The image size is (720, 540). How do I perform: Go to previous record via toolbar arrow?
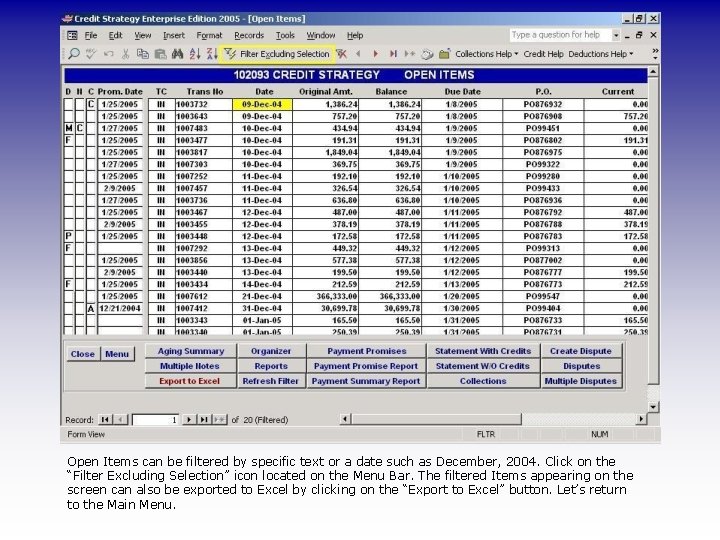coord(358,54)
